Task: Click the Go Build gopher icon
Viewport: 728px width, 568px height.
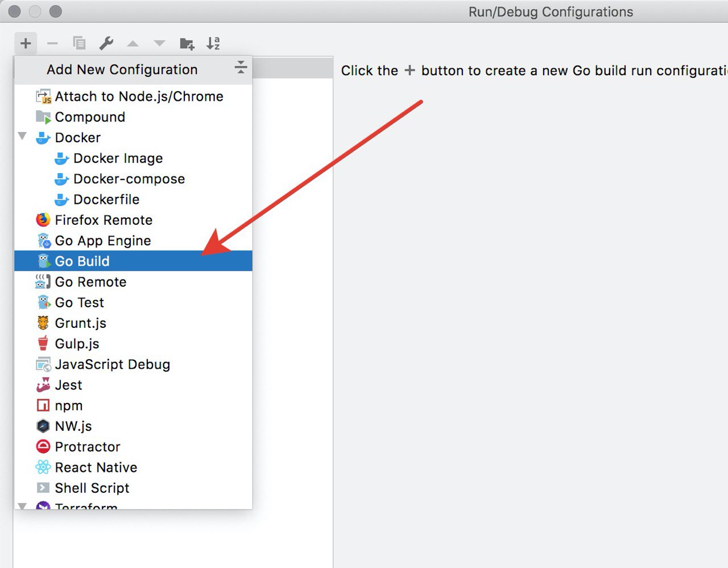Action: click(43, 261)
